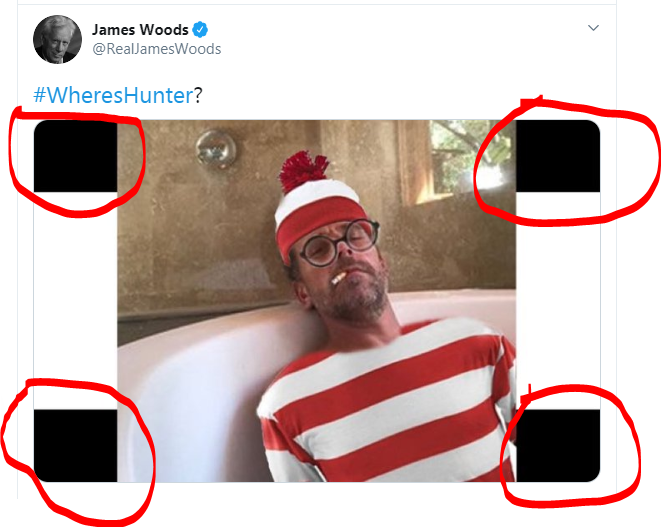Open the tweet's attached photo
This screenshot has height=527, width=661.
317,301
